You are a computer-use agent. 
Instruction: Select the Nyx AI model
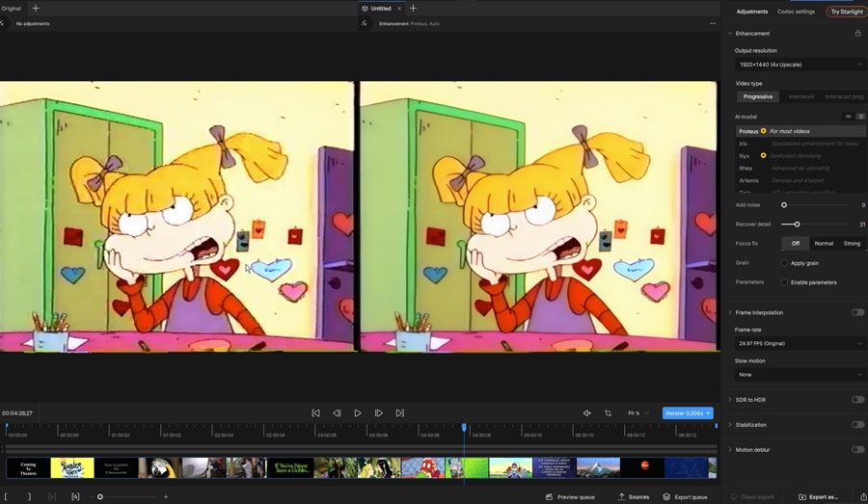pos(800,156)
